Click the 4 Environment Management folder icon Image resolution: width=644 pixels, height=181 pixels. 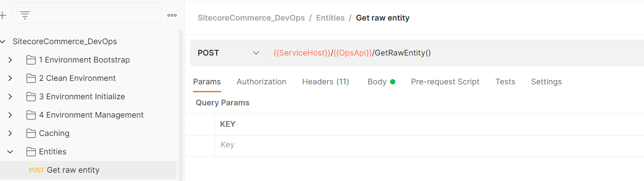[x=31, y=115]
